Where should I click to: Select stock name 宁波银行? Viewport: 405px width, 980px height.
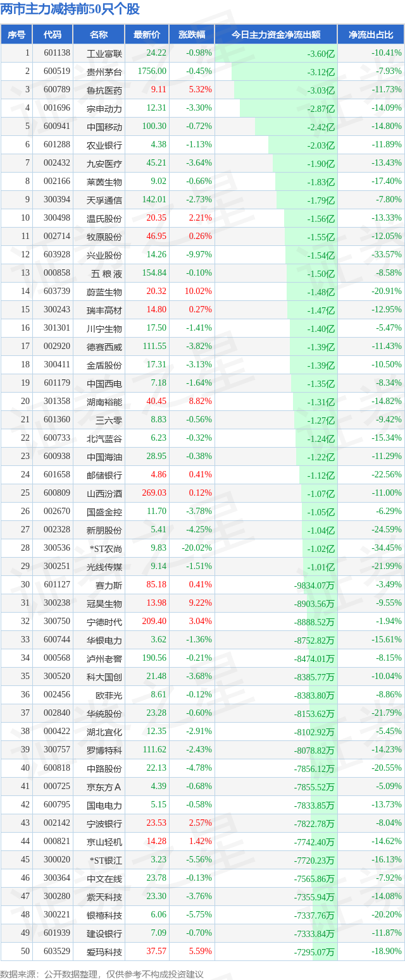point(104,824)
